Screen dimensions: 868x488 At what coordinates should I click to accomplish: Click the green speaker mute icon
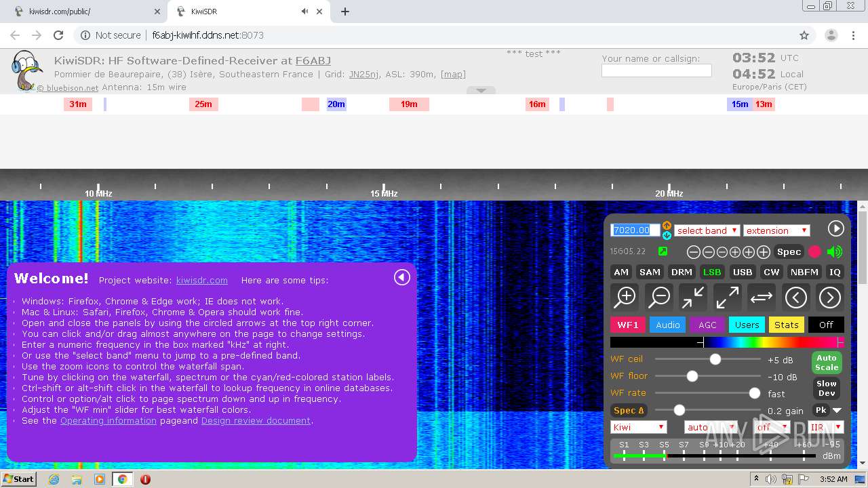coord(835,252)
